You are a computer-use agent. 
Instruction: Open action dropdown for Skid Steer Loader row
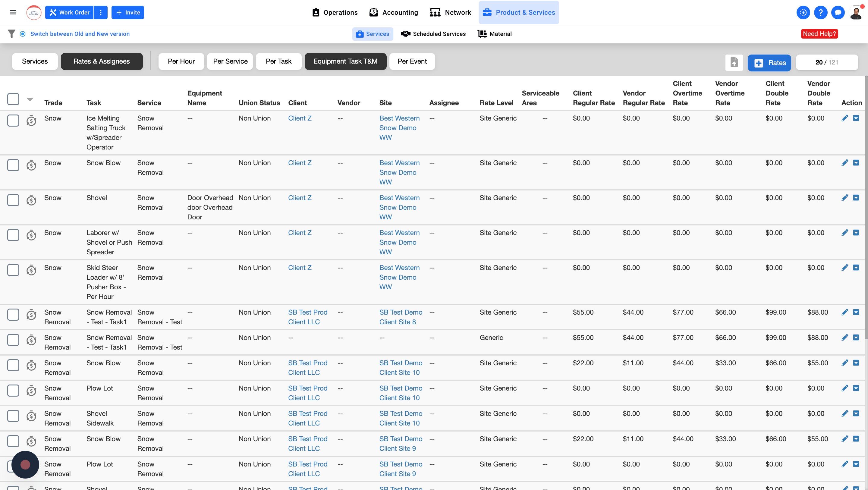856,268
